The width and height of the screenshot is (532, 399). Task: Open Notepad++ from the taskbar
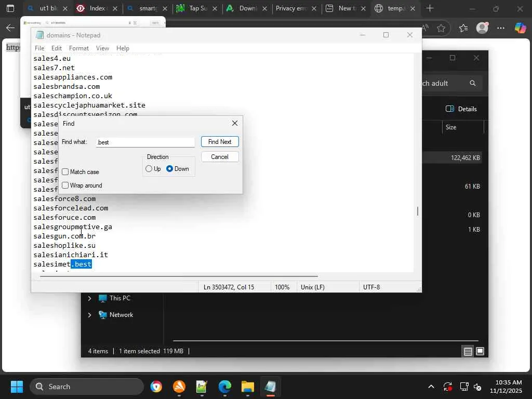tap(202, 387)
